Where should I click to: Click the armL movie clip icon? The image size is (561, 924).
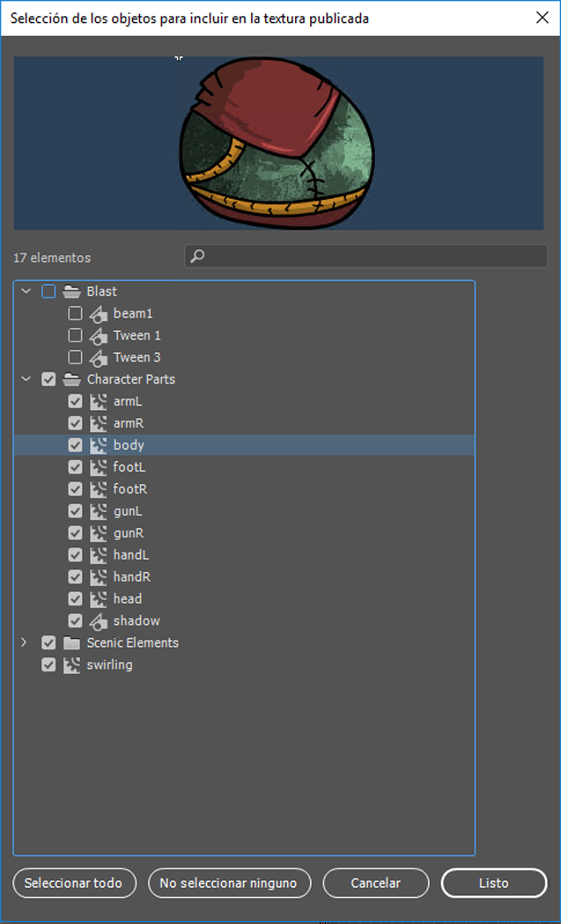pos(98,402)
